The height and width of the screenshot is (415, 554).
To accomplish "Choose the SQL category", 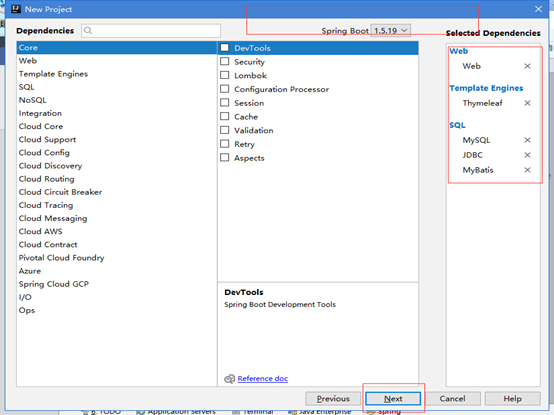I will [x=117, y=87].
